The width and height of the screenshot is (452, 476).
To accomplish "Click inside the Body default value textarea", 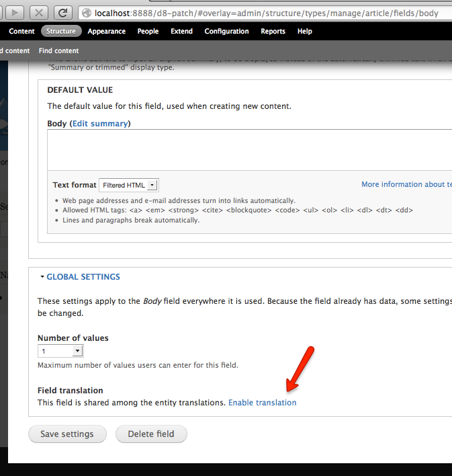I will tap(249, 150).
